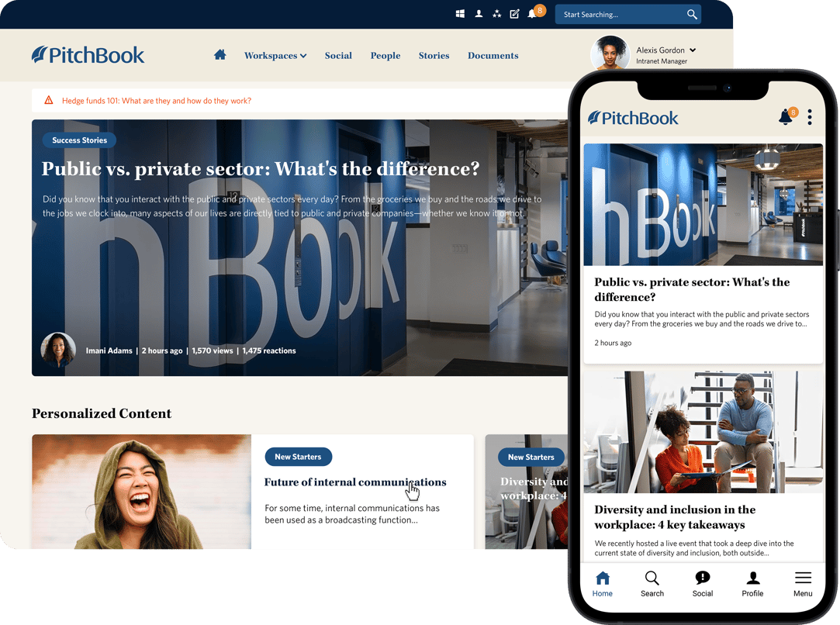Read the Future of internal communications article
This screenshot has width=840, height=625.
click(x=355, y=482)
